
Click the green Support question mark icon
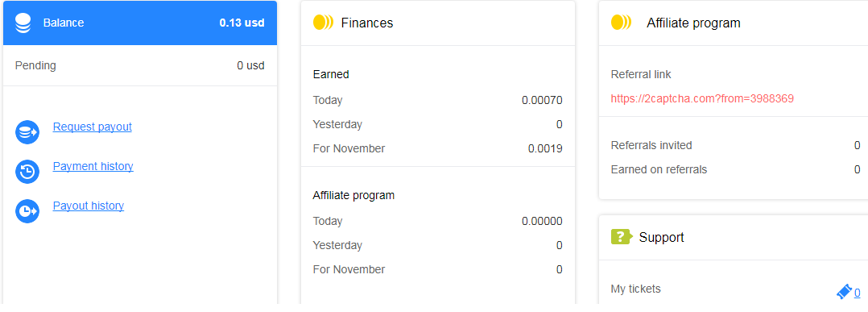[622, 237]
